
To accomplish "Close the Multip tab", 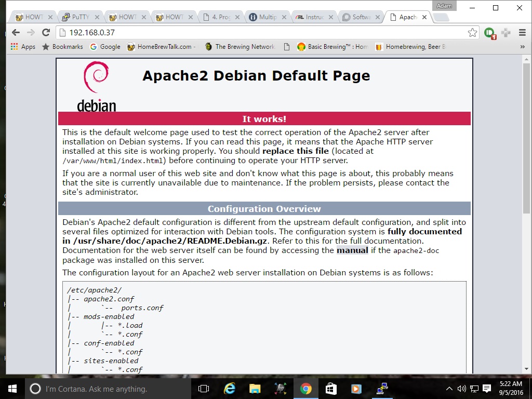I will point(284,17).
